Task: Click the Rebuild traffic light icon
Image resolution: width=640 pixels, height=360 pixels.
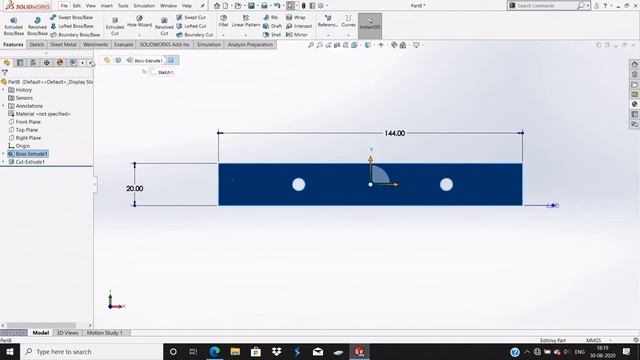Action: pos(303,6)
